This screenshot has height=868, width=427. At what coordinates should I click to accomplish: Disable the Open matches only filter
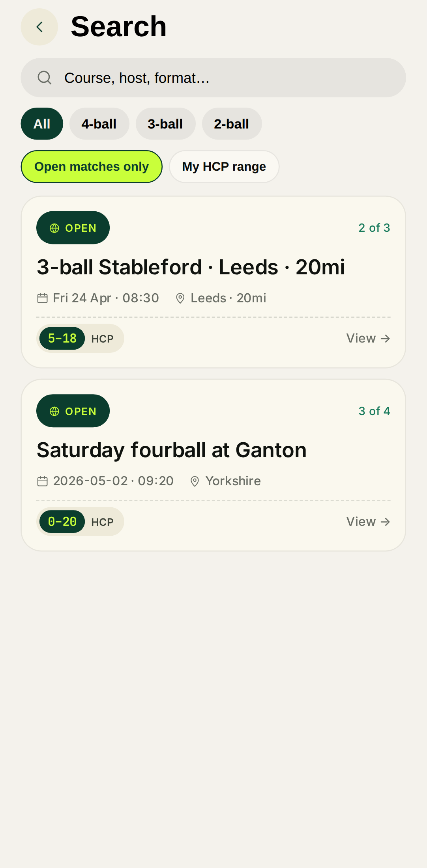(92, 167)
